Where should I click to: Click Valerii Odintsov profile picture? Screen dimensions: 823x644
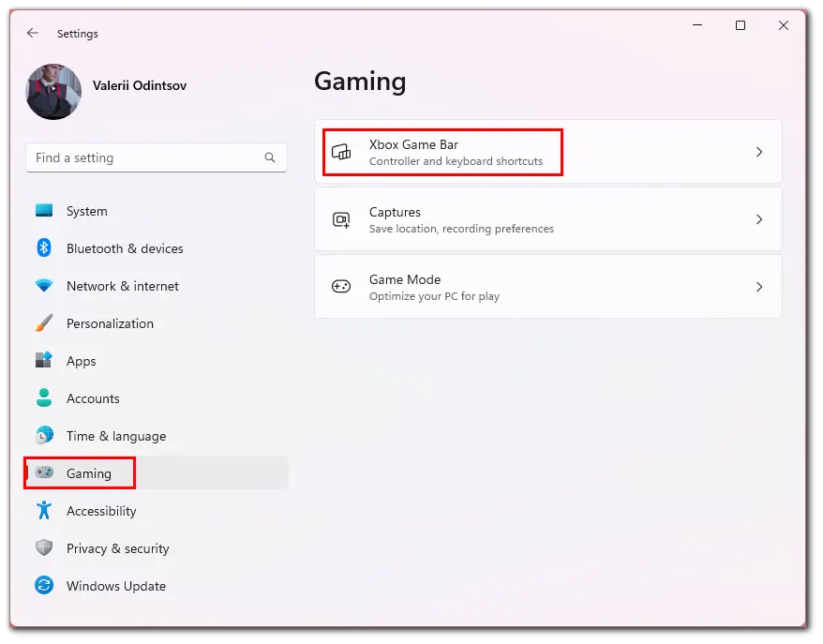pos(53,92)
